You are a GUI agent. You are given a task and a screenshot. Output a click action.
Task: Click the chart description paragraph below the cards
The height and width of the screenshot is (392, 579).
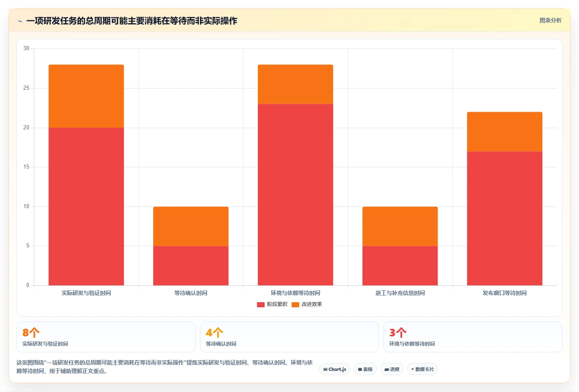(165, 367)
